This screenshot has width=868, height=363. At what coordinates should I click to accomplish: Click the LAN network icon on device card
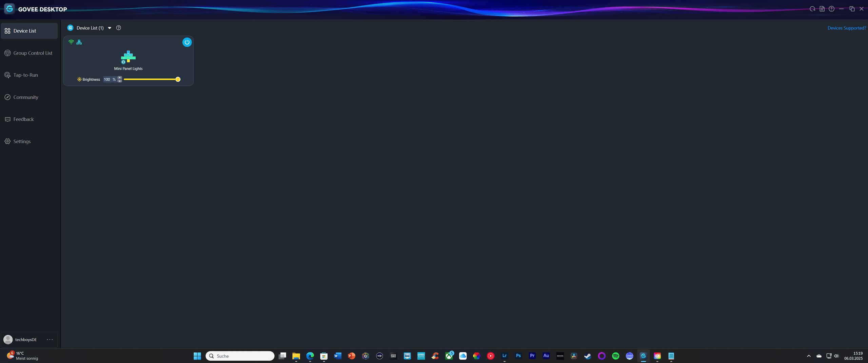tap(79, 42)
